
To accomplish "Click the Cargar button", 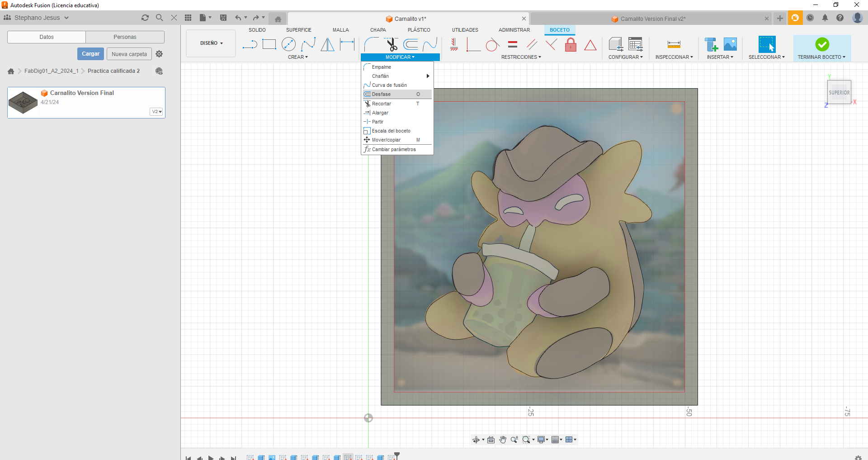I will [x=90, y=54].
